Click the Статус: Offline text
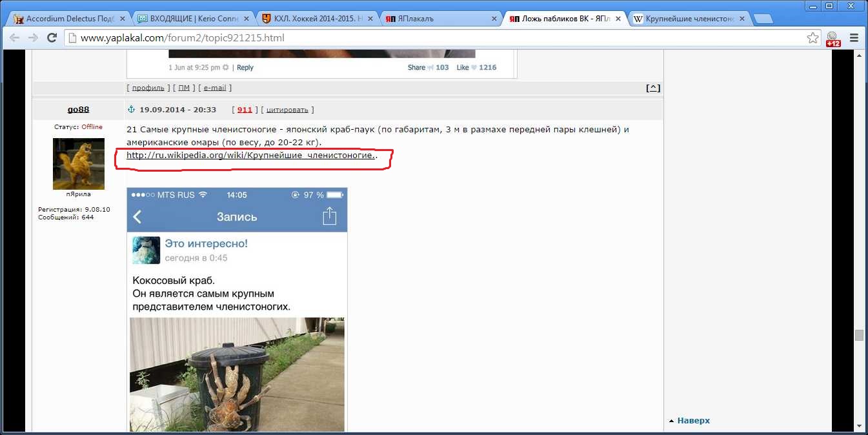The image size is (868, 435). pos(78,127)
